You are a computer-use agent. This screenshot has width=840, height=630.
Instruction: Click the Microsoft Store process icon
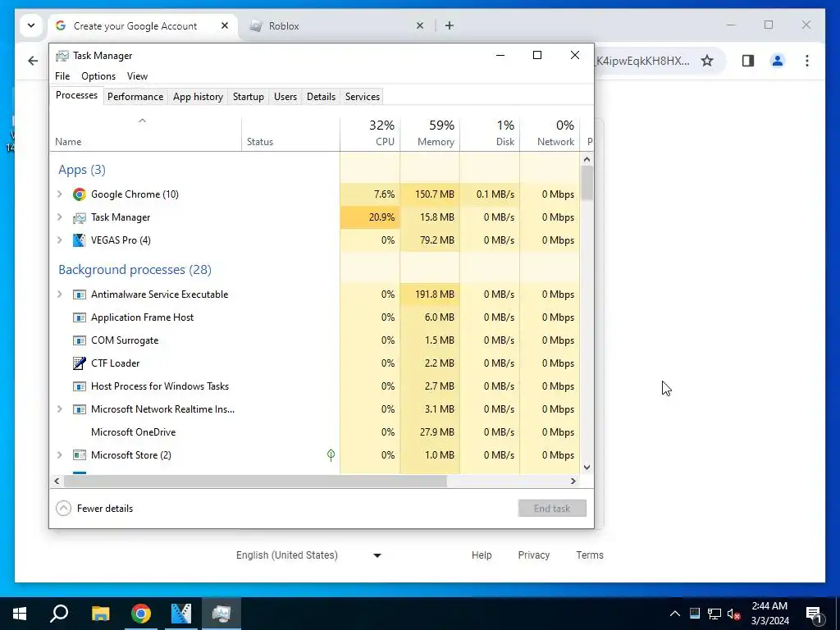[x=80, y=455]
